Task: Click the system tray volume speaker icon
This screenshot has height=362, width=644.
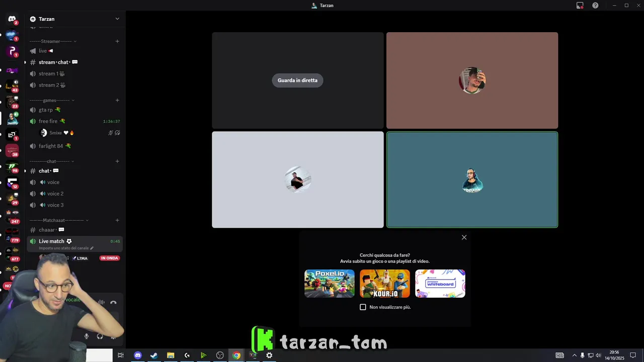Action: [598, 355]
